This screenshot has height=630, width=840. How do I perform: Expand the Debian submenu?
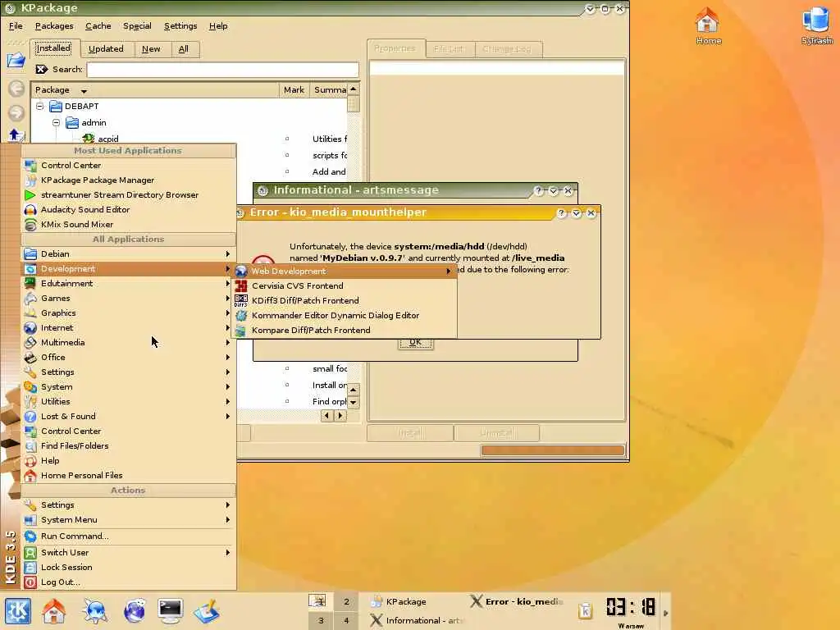129,254
